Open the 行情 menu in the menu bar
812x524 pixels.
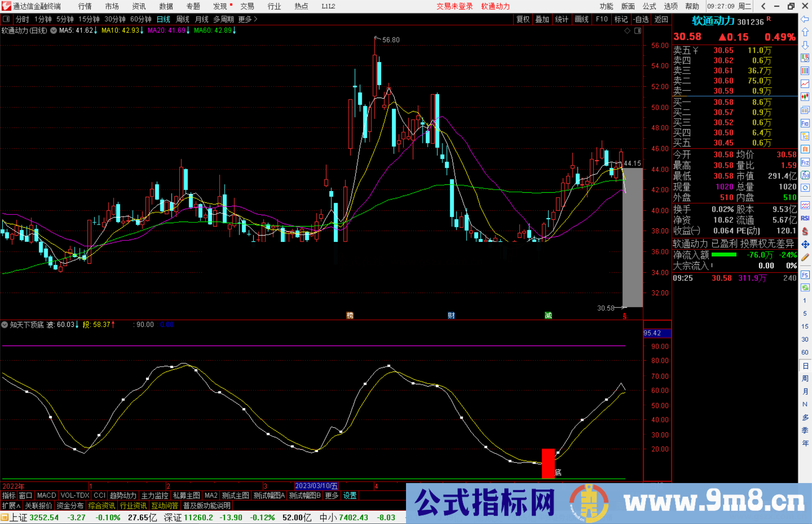tap(84, 6)
